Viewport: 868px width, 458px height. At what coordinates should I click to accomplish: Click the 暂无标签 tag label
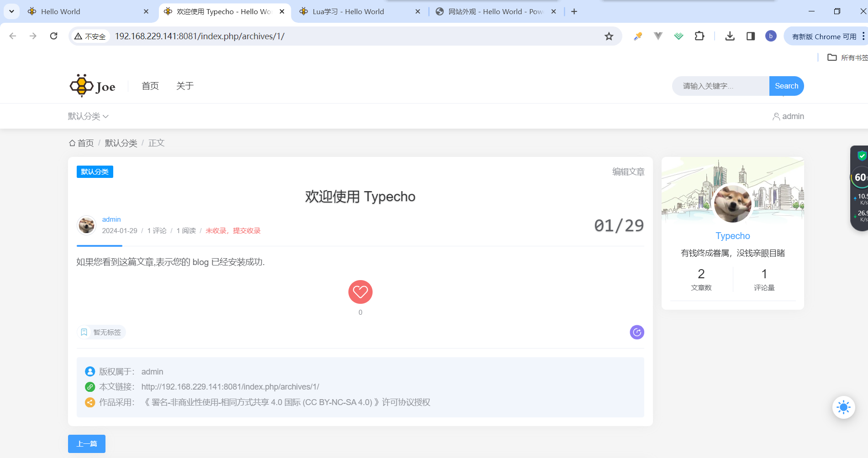(x=107, y=332)
